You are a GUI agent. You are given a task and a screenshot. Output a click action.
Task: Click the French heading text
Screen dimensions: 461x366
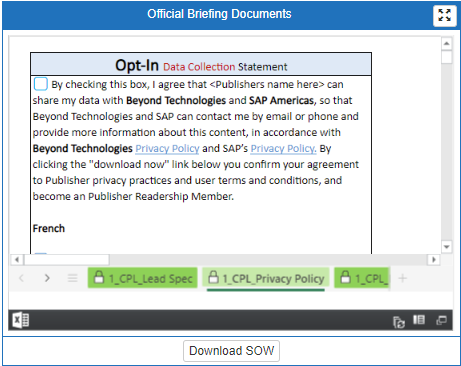pos(49,228)
